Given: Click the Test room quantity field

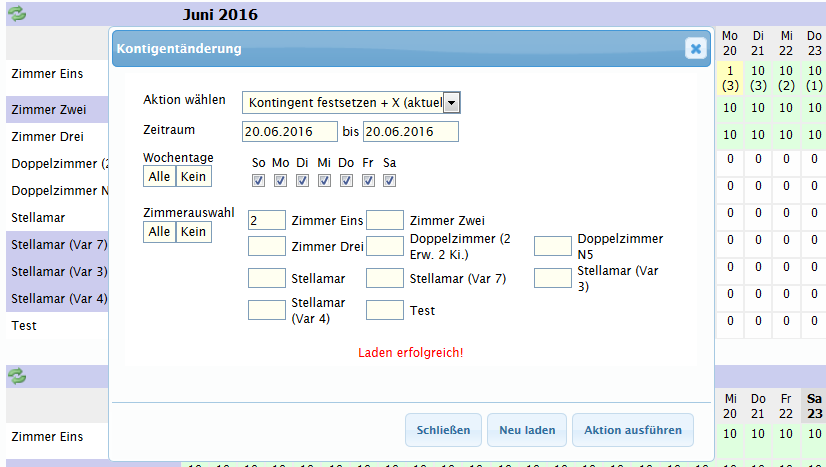Looking at the screenshot, I should click(x=385, y=310).
